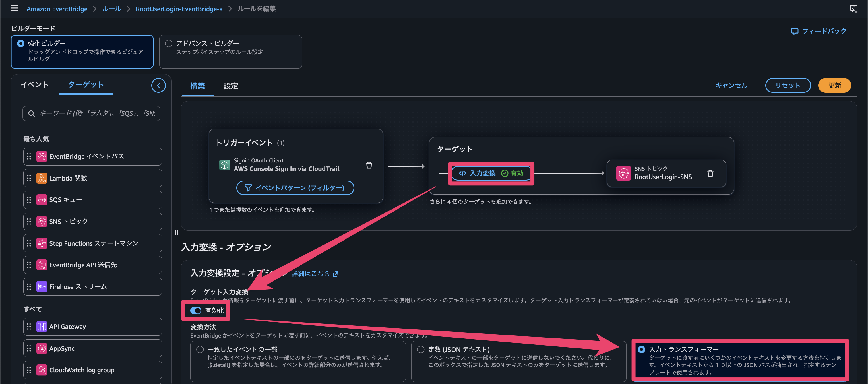Open イベントパターン (フィルター) button

(x=295, y=188)
